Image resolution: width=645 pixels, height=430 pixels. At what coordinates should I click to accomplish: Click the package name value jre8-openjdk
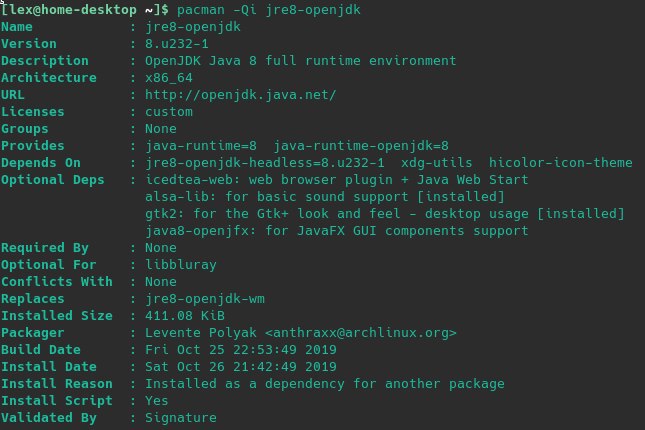(193, 27)
